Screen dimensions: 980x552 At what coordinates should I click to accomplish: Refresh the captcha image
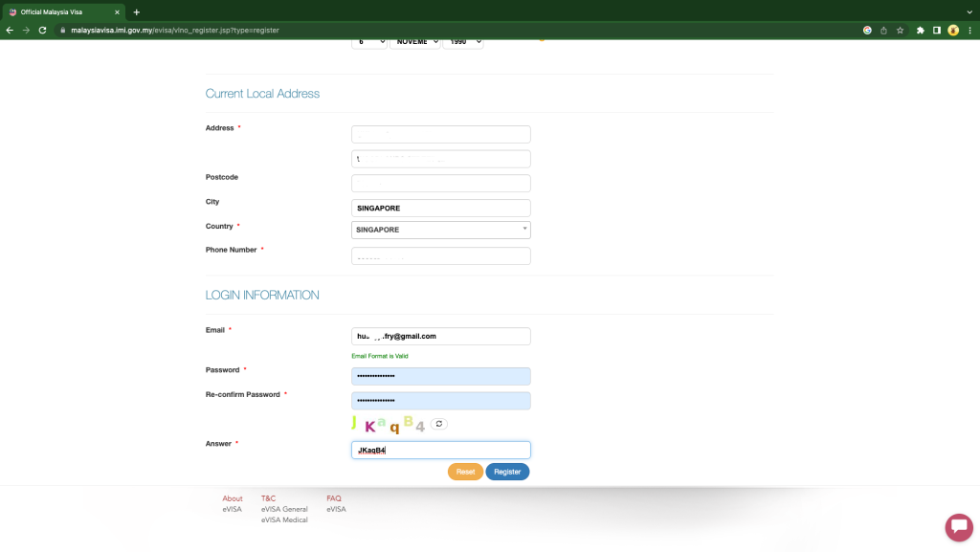click(438, 424)
